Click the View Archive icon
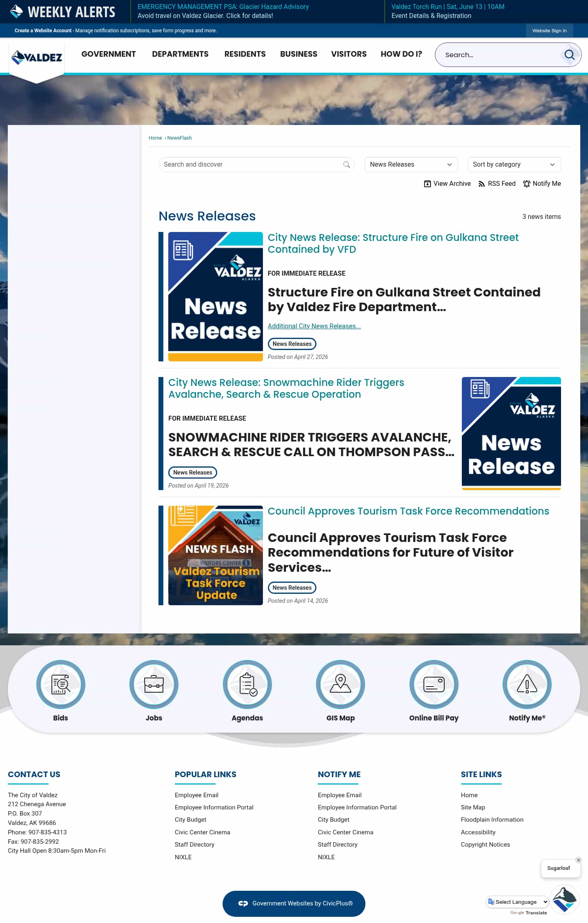Screen dimensions: 588x923 [427, 184]
